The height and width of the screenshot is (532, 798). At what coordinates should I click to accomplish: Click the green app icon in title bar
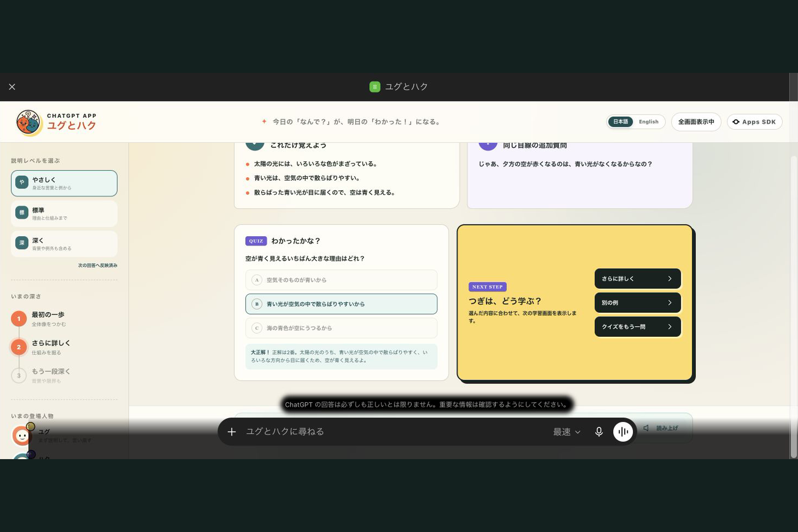375,87
